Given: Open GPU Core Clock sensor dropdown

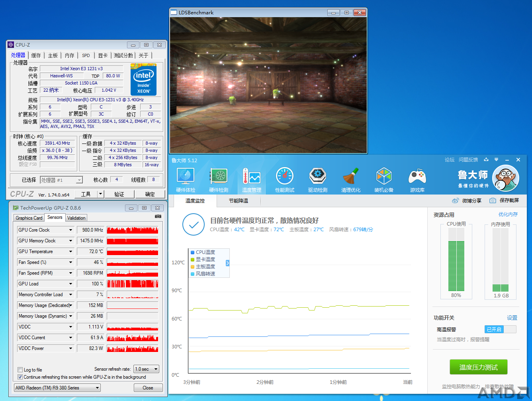Looking at the screenshot, I should 70,230.
